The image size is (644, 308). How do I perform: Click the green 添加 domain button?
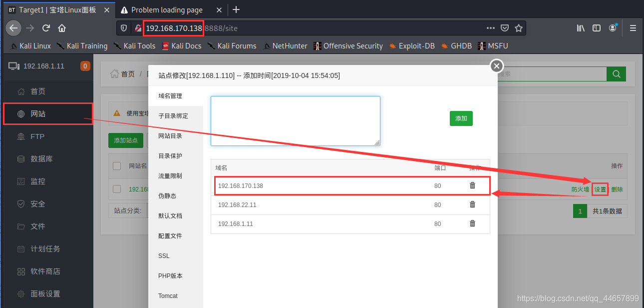coord(461,118)
